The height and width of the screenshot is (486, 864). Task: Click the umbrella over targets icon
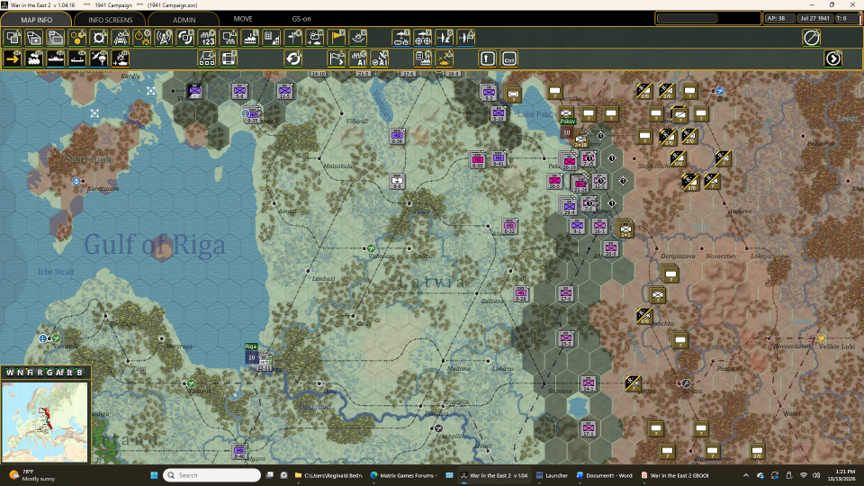tap(423, 38)
